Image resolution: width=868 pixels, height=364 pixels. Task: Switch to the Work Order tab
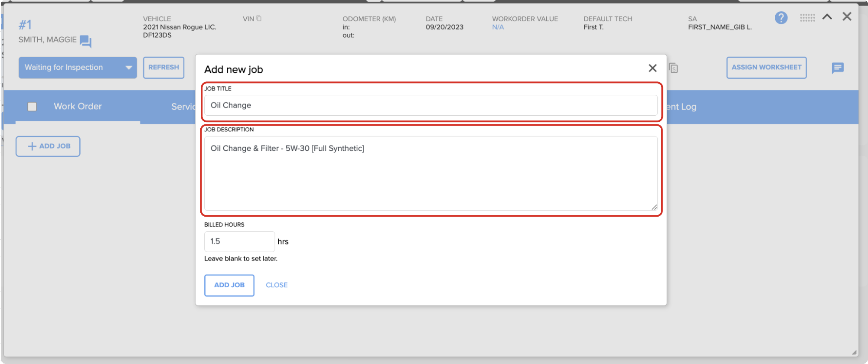click(78, 107)
